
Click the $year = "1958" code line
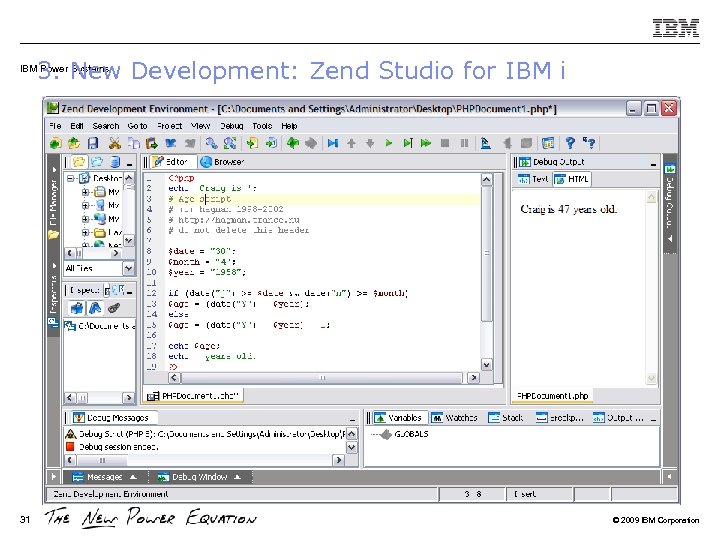pos(207,272)
